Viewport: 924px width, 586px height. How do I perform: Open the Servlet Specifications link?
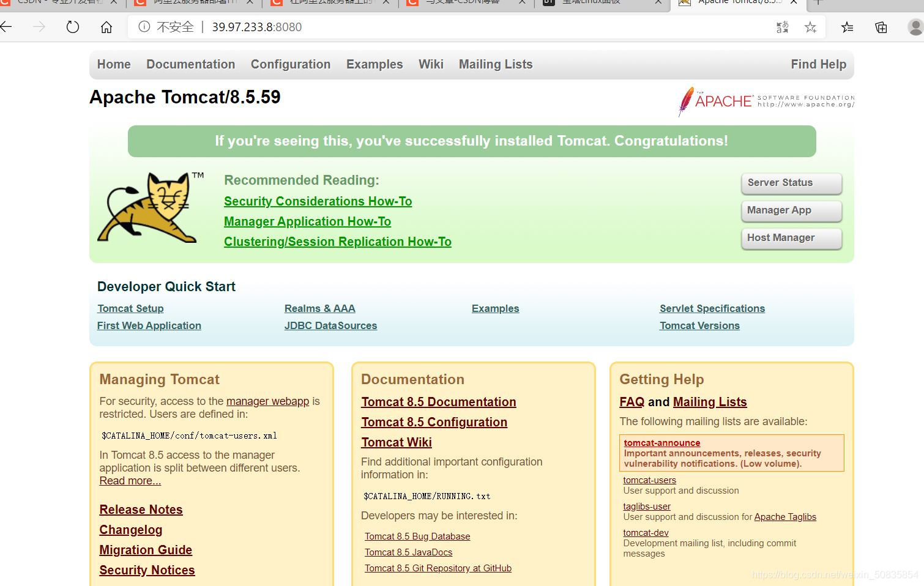pos(712,308)
